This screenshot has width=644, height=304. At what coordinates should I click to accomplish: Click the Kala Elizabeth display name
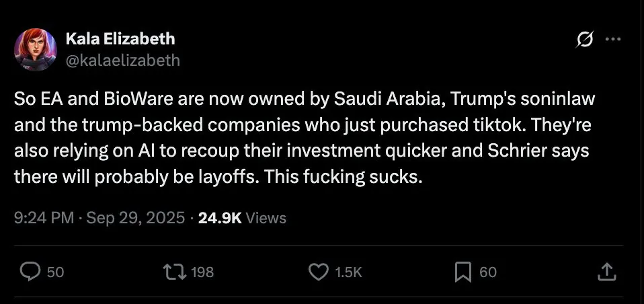click(x=120, y=40)
